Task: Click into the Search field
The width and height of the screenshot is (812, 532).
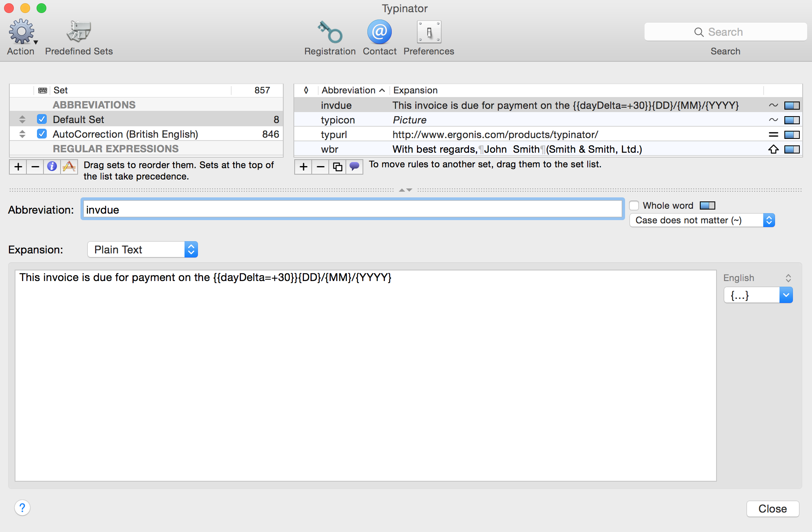Action: pos(725,32)
